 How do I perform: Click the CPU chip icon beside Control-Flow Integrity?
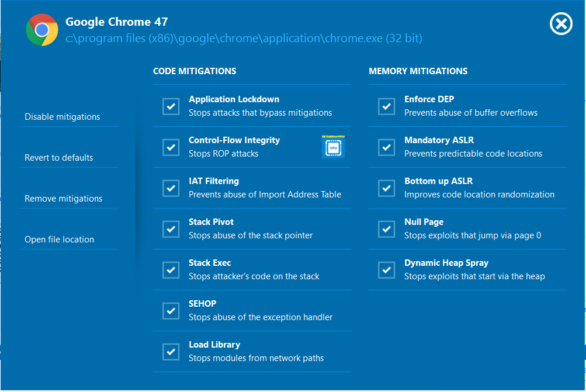[x=333, y=147]
